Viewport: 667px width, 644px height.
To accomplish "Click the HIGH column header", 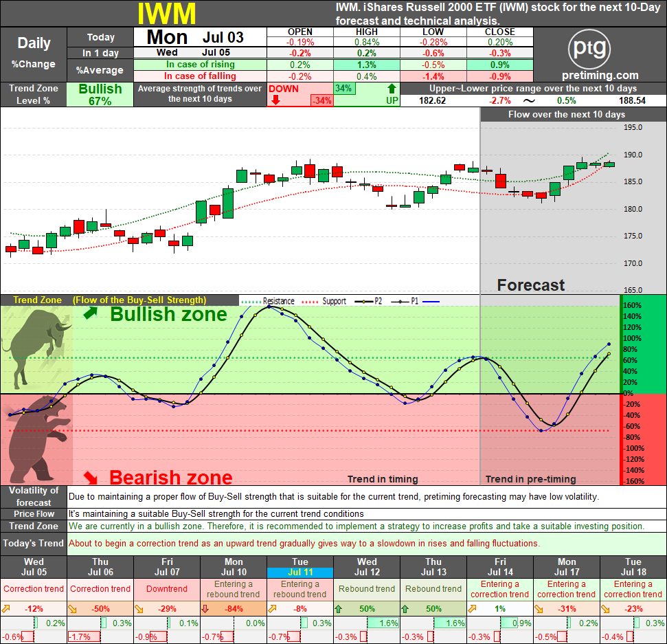I will coord(367,32).
